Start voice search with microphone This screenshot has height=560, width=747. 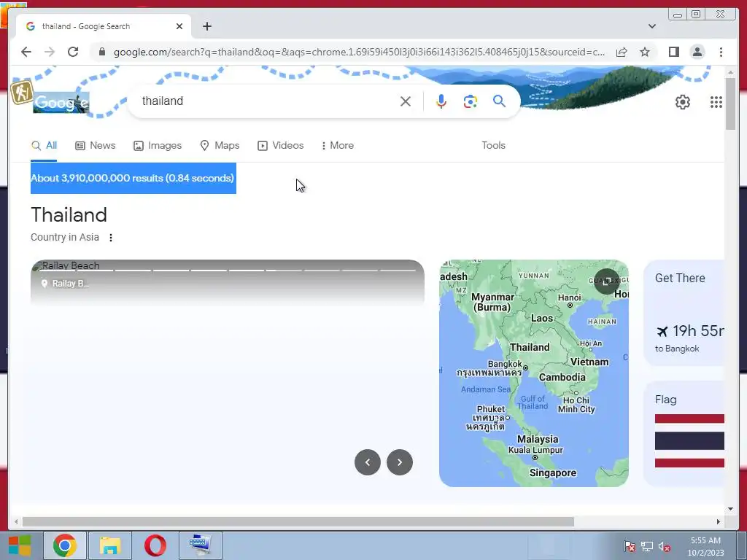point(441,101)
